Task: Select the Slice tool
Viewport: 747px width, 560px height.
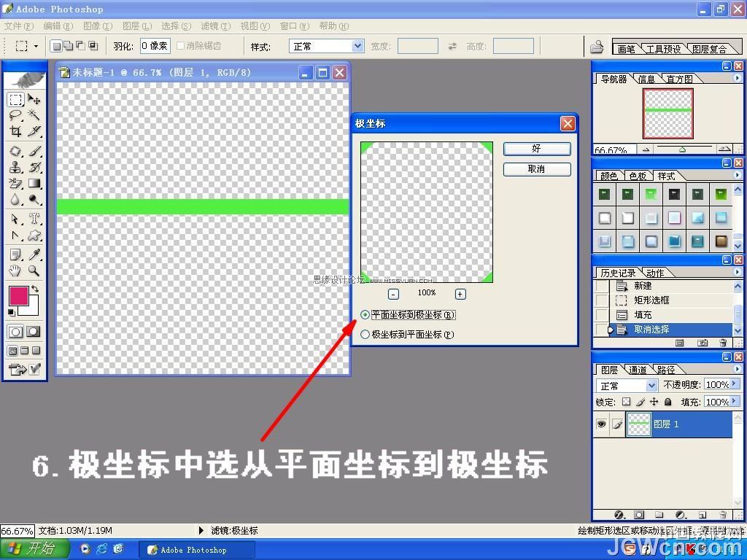Action: (x=34, y=131)
